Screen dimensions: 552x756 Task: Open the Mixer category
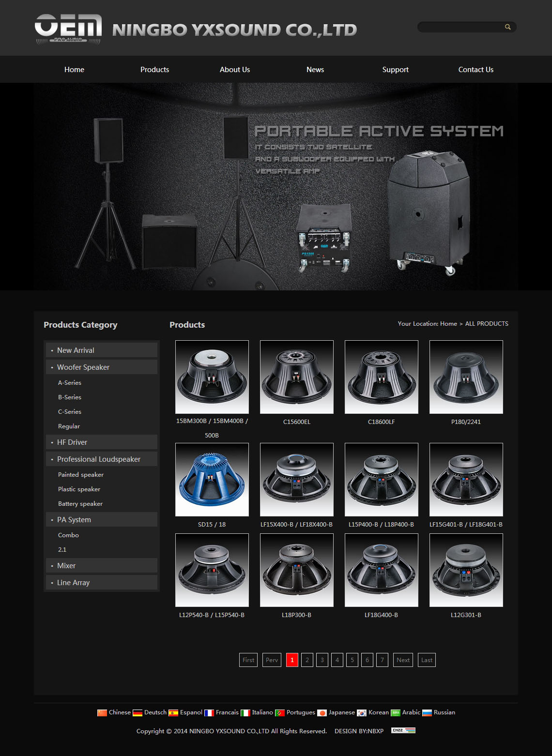[102, 565]
